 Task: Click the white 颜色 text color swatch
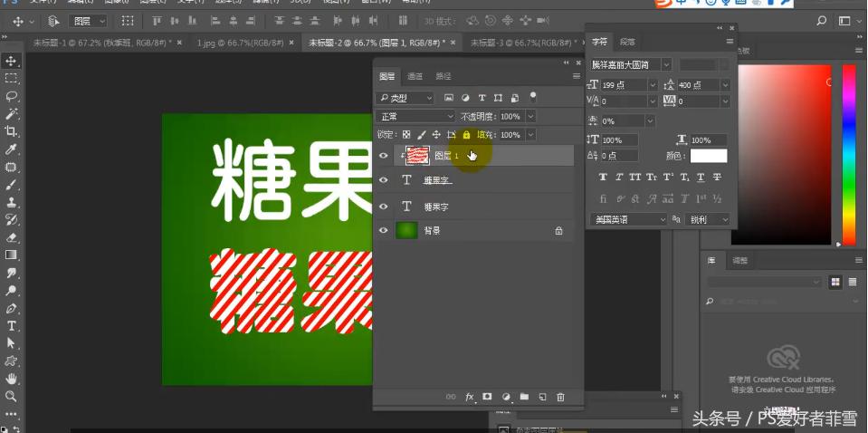pos(709,156)
